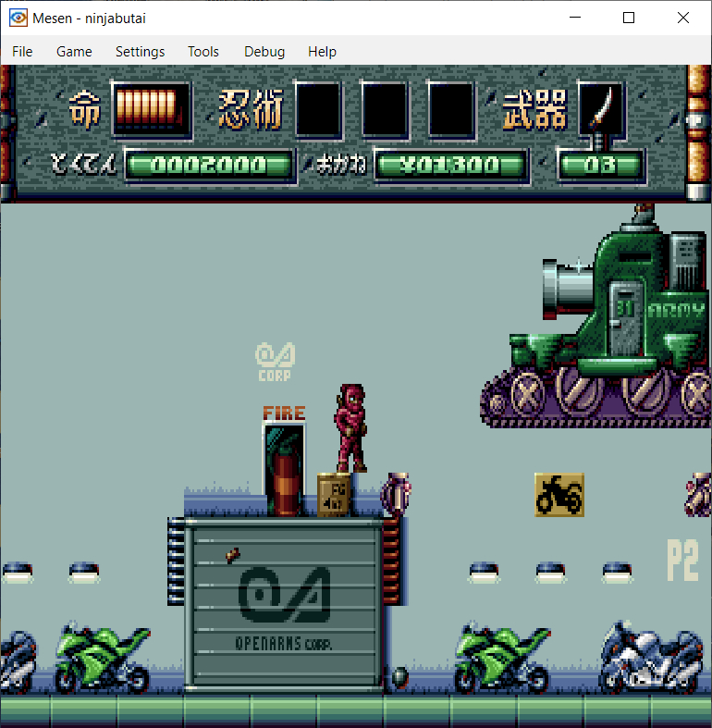Click the money counter showing ¥01300
Screen dimensions: 712x728
tap(450, 166)
